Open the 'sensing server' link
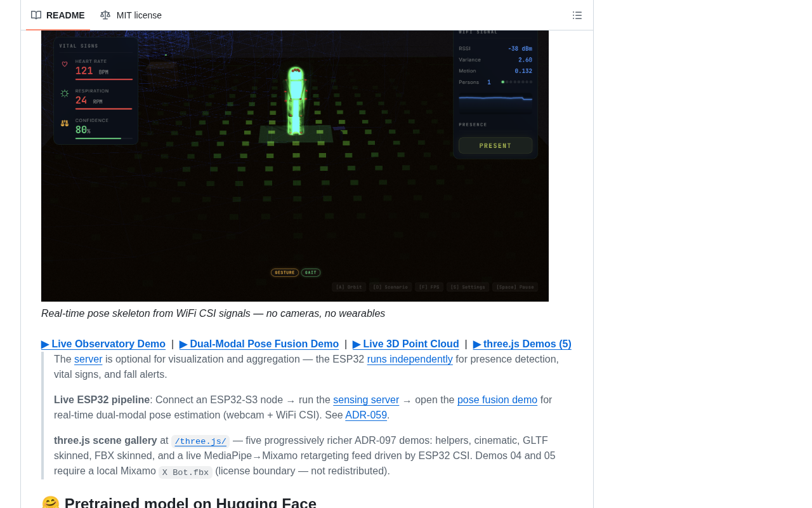The height and width of the screenshot is (508, 812). [366, 400]
